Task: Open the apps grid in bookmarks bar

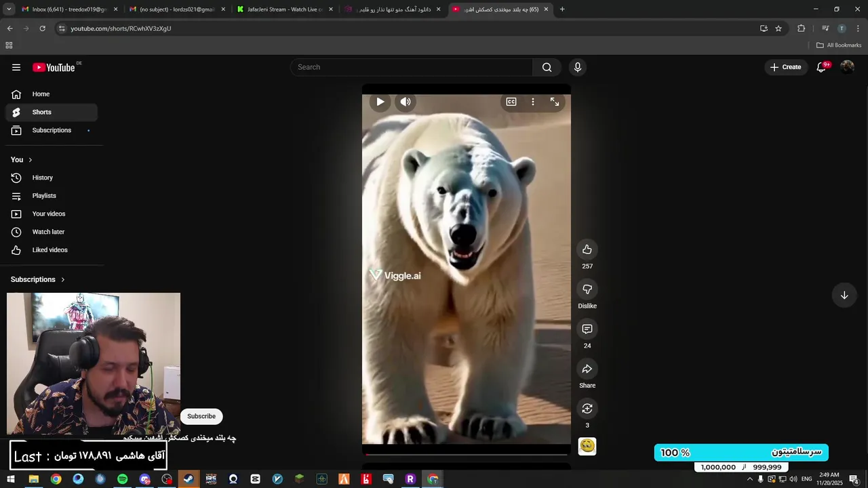Action: [9, 45]
